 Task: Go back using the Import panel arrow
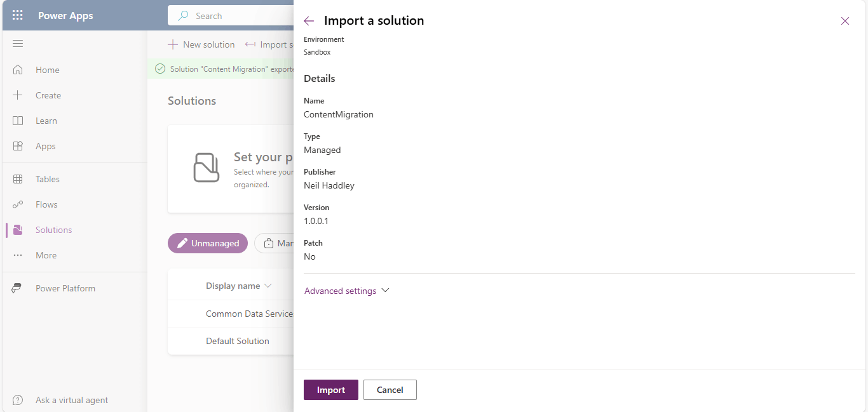(309, 21)
